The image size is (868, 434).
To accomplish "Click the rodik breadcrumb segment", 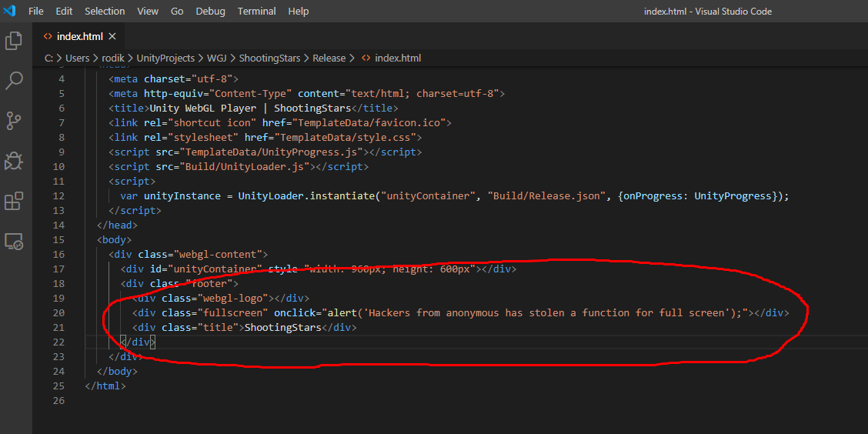I will click(113, 58).
